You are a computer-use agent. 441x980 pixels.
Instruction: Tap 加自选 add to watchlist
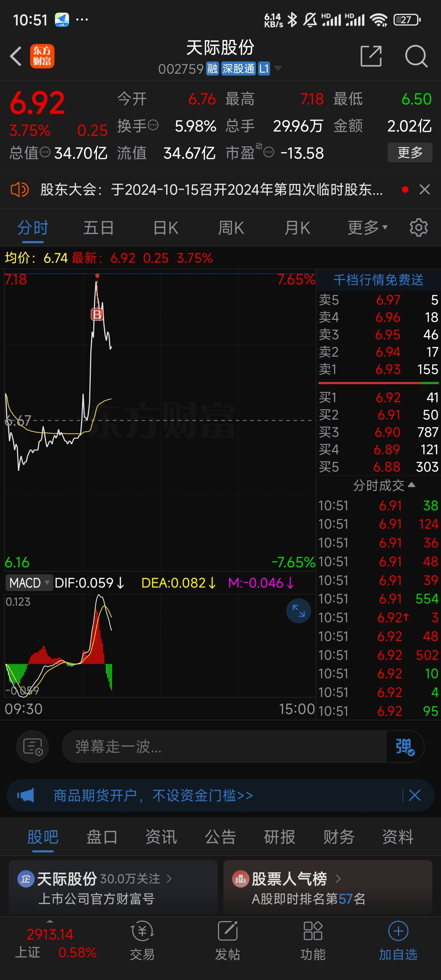click(x=398, y=941)
